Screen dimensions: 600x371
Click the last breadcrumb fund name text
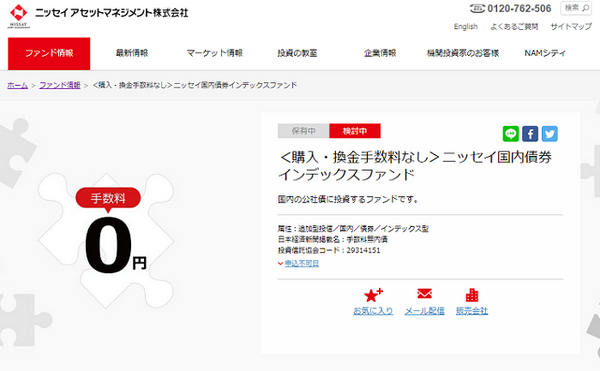coord(195,85)
